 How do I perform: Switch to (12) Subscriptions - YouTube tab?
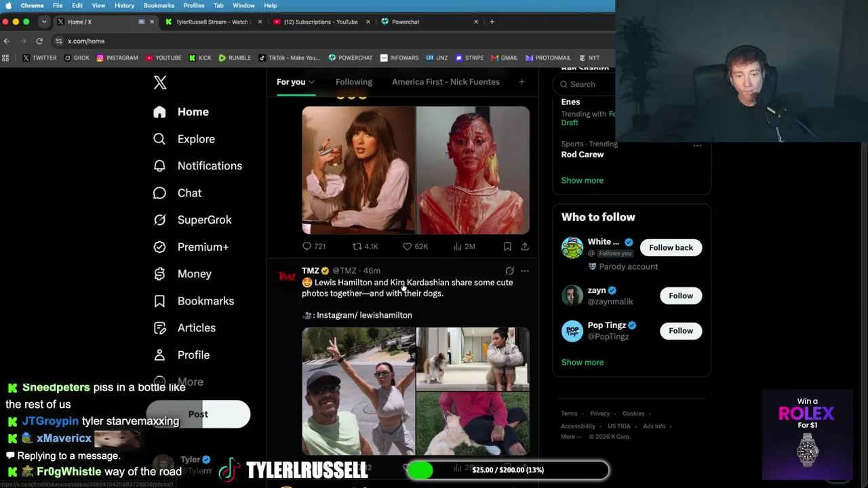click(x=320, y=22)
